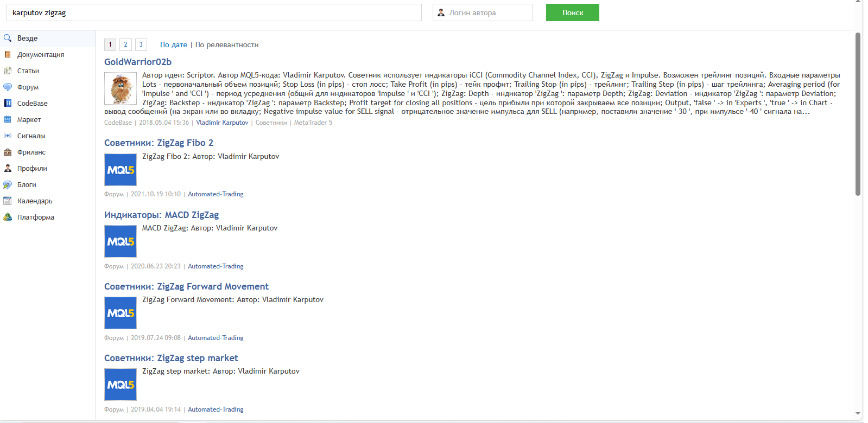Click the CodeBase sidebar icon
The height and width of the screenshot is (423, 868).
tap(8, 103)
